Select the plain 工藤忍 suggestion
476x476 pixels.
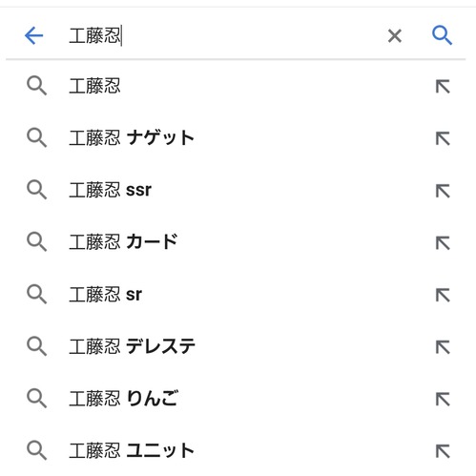point(238,86)
